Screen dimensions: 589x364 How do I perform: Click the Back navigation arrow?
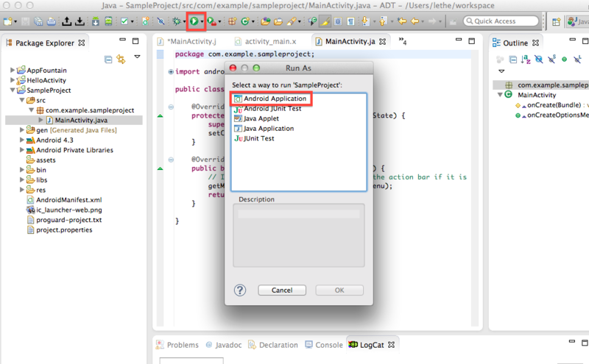click(x=415, y=21)
